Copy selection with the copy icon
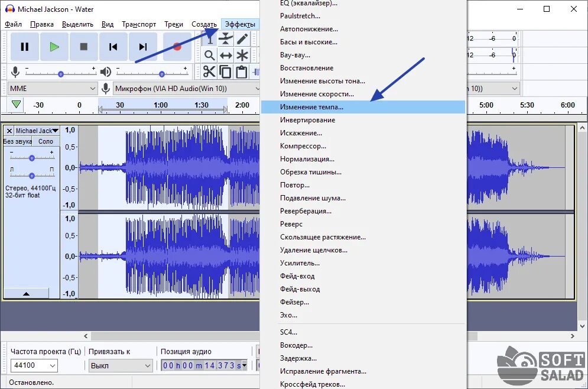588x389 pixels. point(226,72)
